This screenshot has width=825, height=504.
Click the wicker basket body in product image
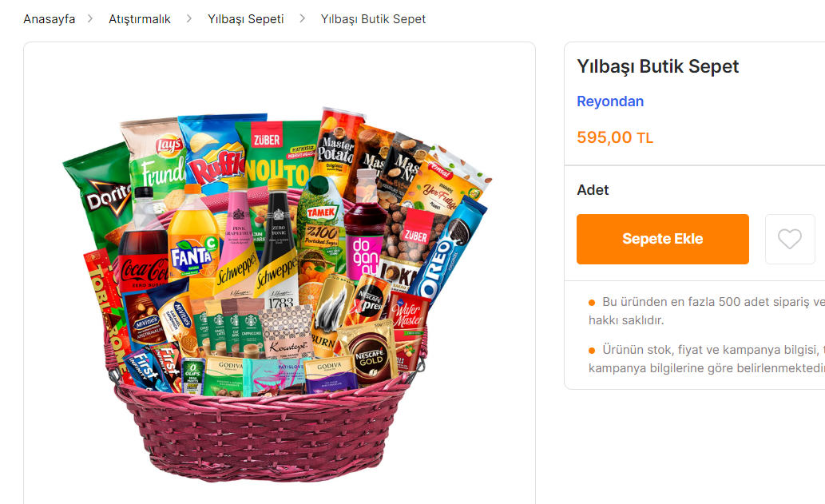tap(263, 431)
